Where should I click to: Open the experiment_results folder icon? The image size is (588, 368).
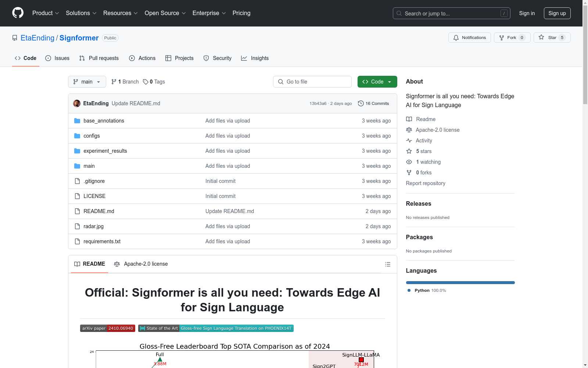click(77, 151)
